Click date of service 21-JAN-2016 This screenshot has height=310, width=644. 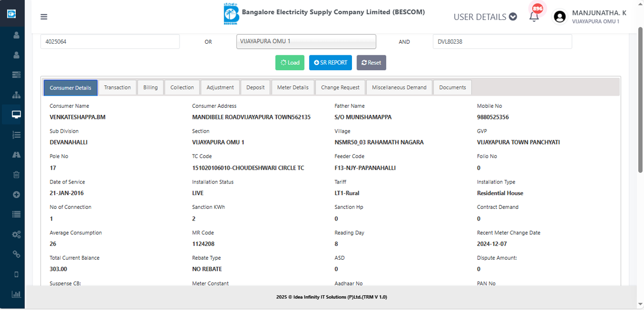[x=67, y=193]
